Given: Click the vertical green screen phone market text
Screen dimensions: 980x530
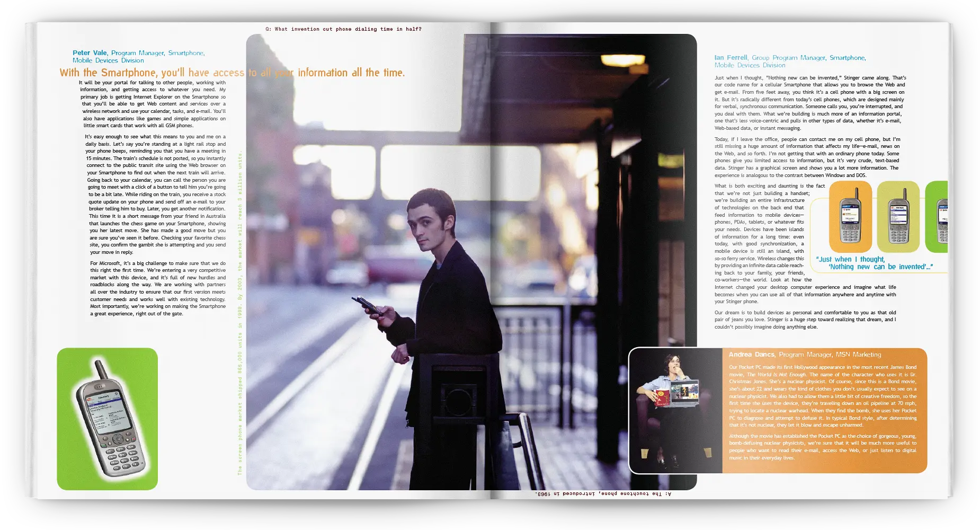Looking at the screenshot, I should (239, 313).
